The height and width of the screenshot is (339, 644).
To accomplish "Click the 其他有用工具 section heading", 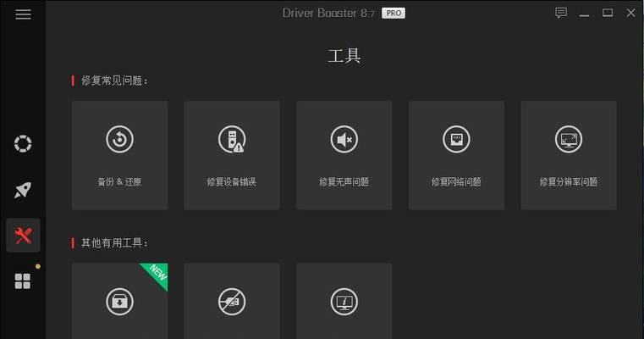I will coord(114,242).
